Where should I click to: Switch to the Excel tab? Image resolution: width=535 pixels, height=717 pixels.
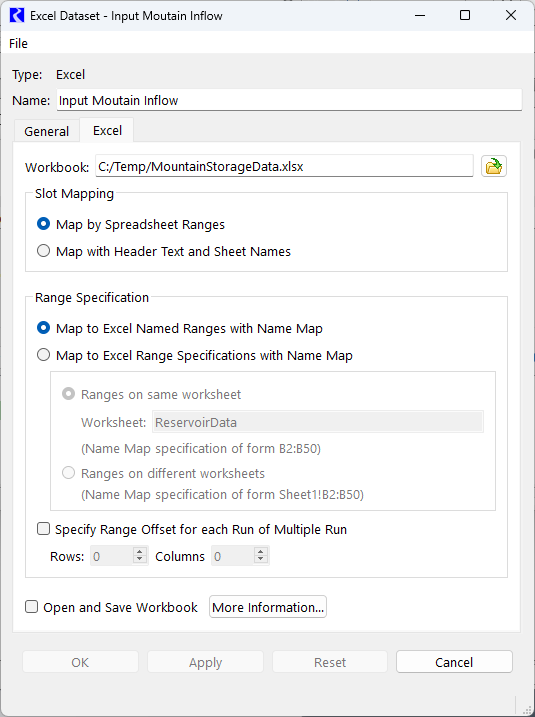[x=107, y=130]
